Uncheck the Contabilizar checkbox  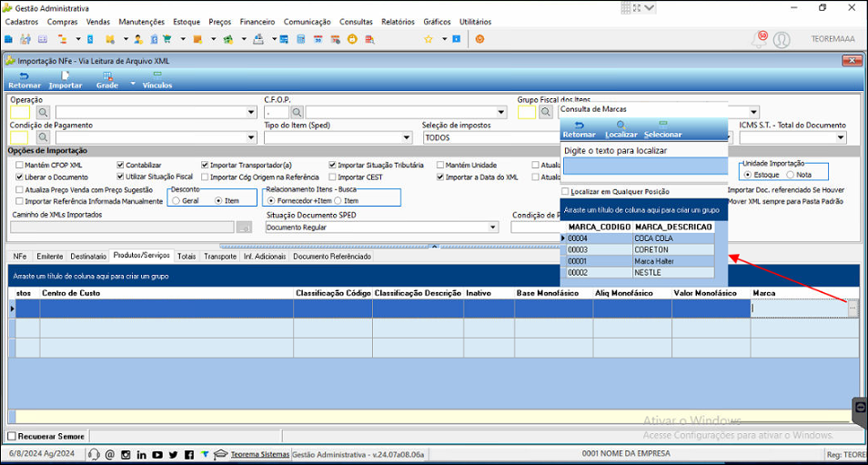tap(121, 165)
